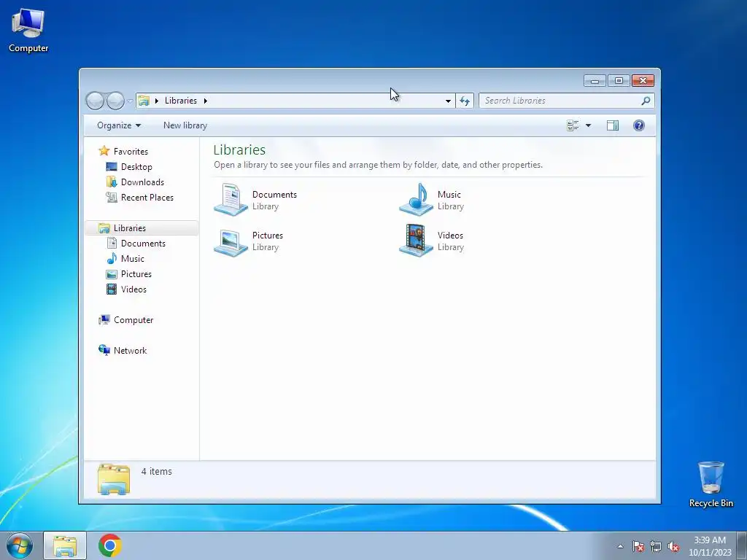The width and height of the screenshot is (747, 560).
Task: Click the Show desktop strip on taskbar
Action: tap(742, 545)
